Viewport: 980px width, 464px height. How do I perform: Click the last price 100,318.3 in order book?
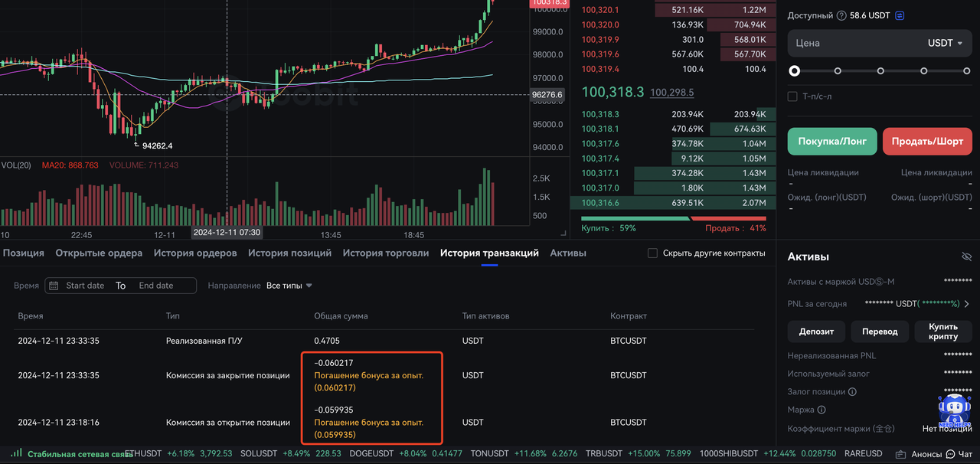(612, 92)
